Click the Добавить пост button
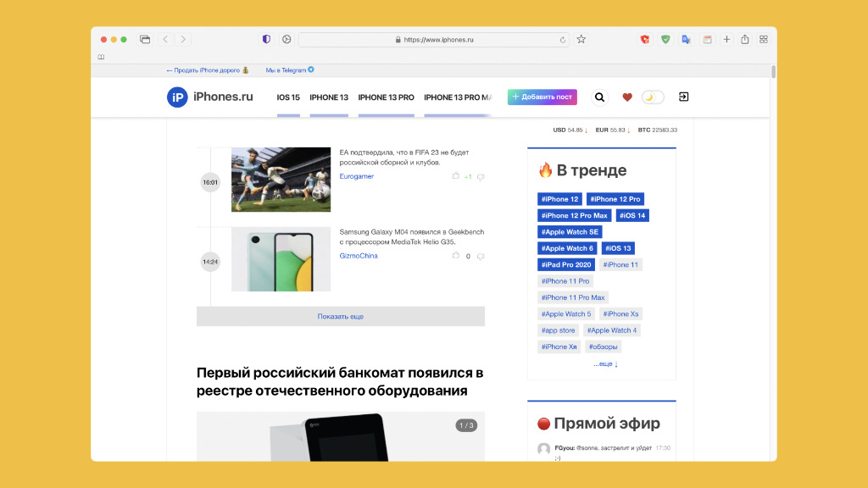This screenshot has width=868, height=488. 542,97
